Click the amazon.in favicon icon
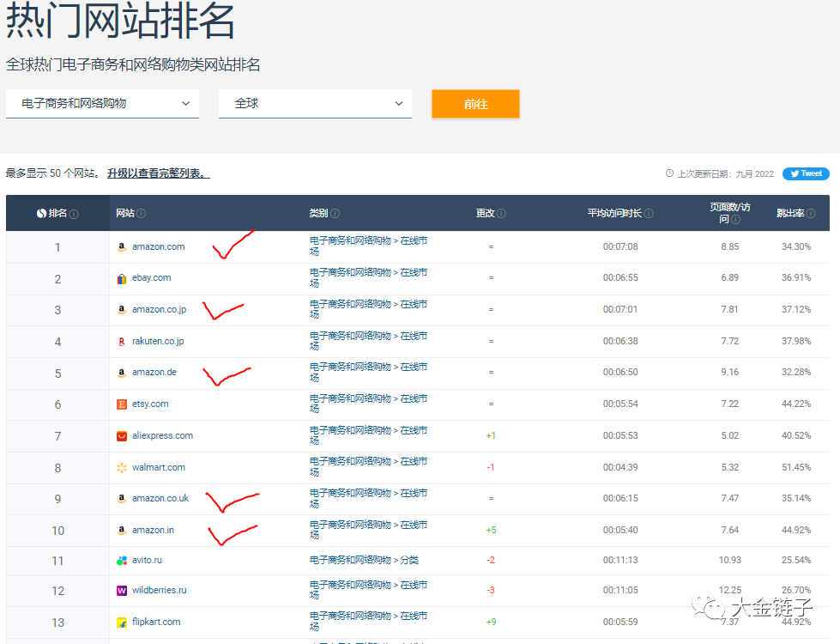Image resolution: width=840 pixels, height=644 pixels. pos(122,531)
